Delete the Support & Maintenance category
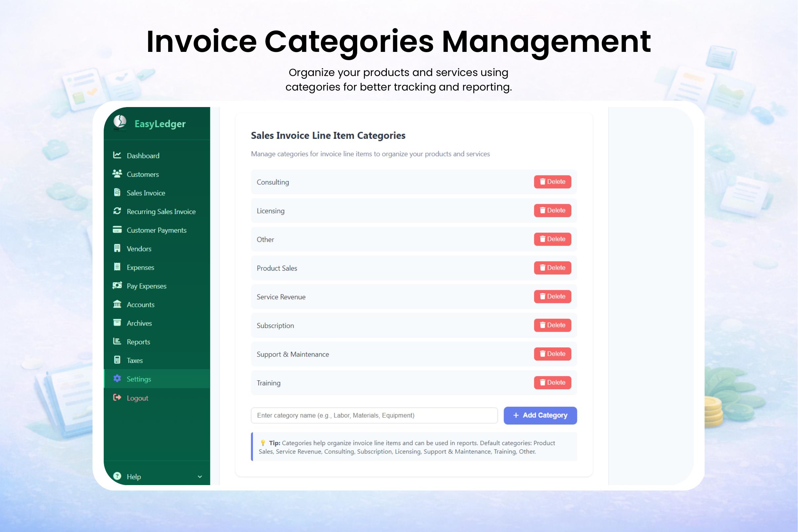The width and height of the screenshot is (798, 532). [x=552, y=354]
